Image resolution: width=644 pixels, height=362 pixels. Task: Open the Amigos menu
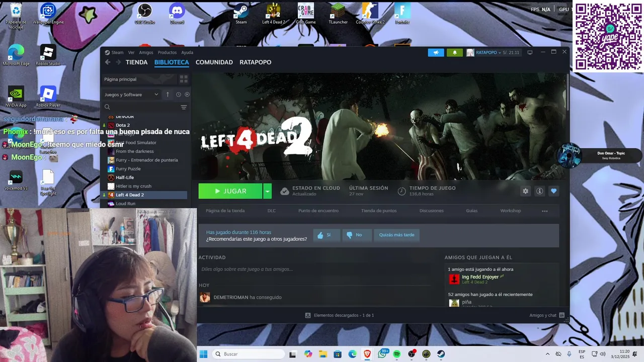pyautogui.click(x=146, y=52)
